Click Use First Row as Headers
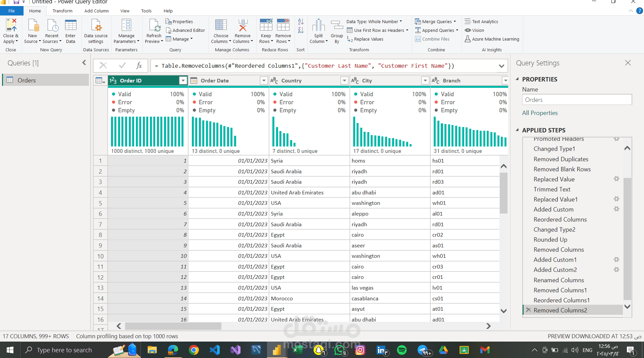644x358 pixels. point(378,30)
